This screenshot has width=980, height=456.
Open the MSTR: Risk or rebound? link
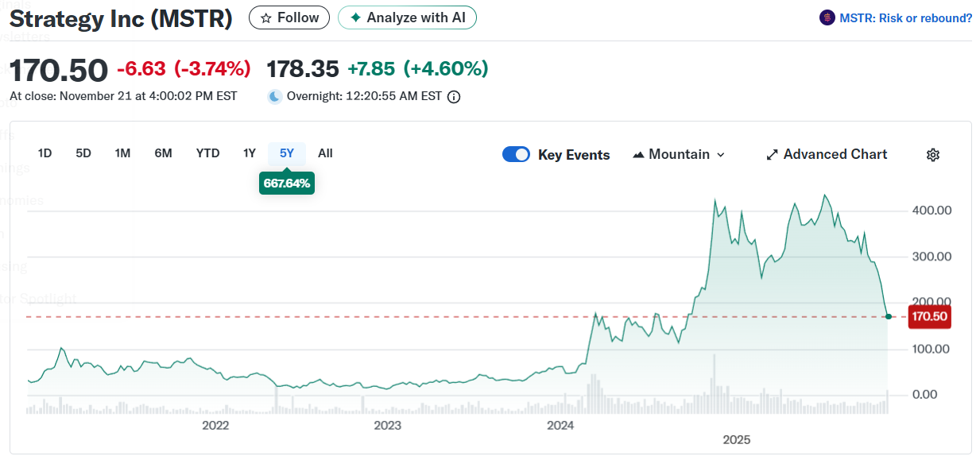click(x=905, y=17)
